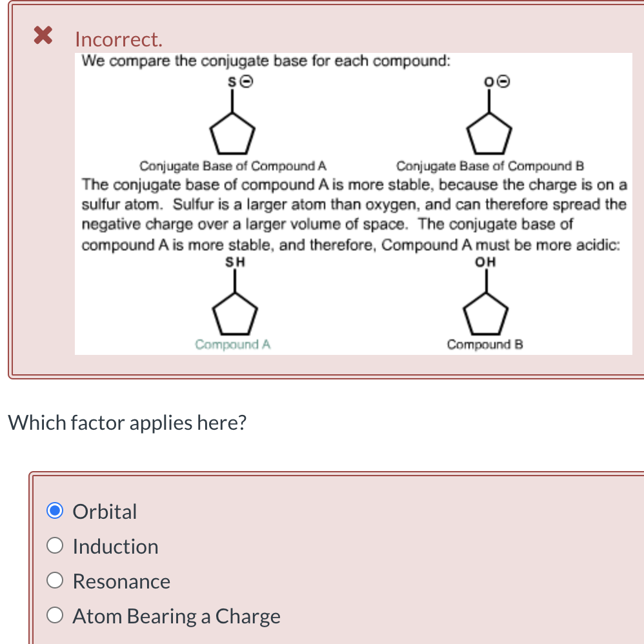Click the We compare the conjugate base text
The image size is (644, 644).
coord(265,61)
